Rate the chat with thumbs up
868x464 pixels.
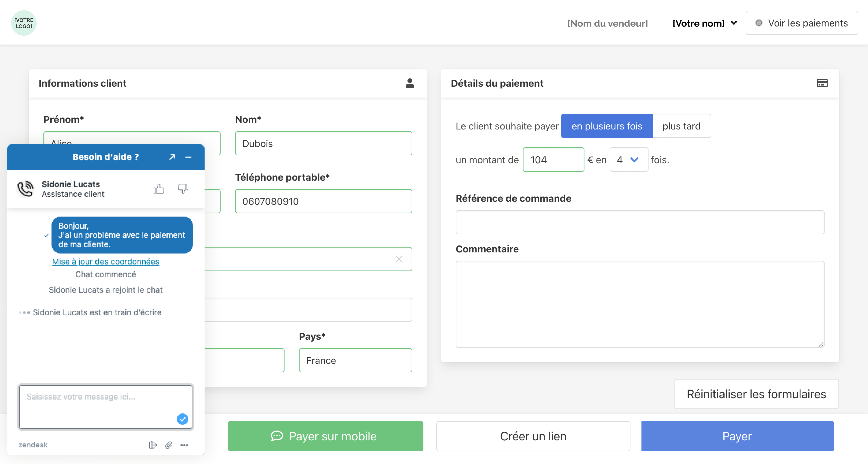click(159, 189)
